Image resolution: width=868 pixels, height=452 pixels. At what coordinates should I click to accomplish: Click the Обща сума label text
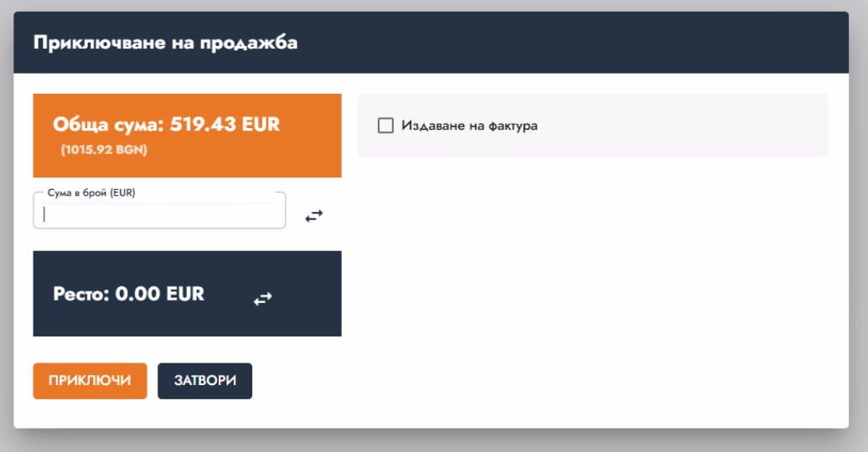click(x=109, y=125)
